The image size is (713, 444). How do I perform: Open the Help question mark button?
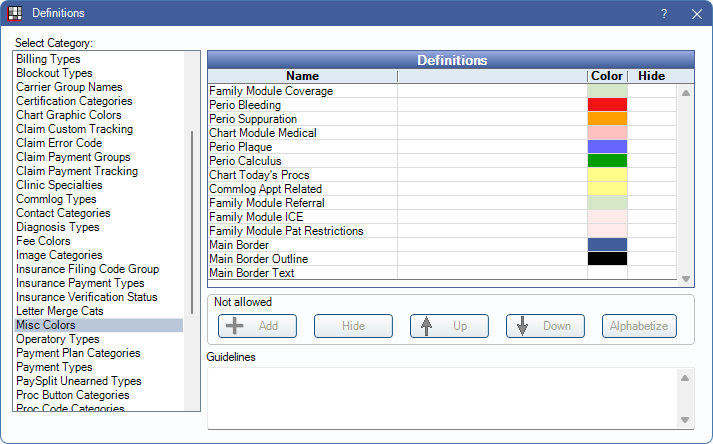tap(664, 13)
